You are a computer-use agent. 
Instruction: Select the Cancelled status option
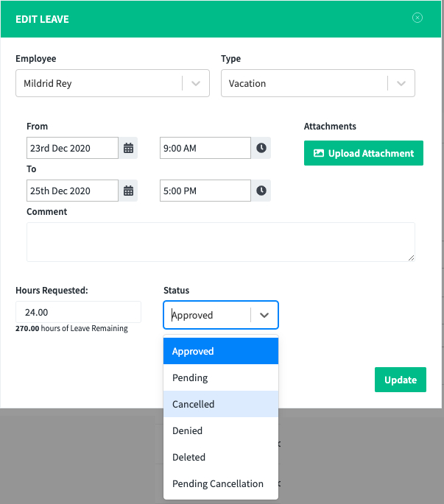(x=221, y=404)
